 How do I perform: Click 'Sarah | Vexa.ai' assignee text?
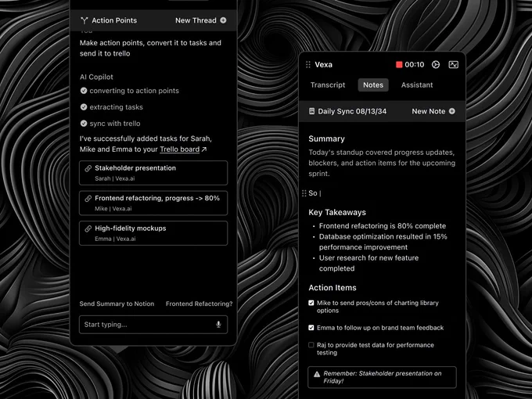(x=115, y=178)
